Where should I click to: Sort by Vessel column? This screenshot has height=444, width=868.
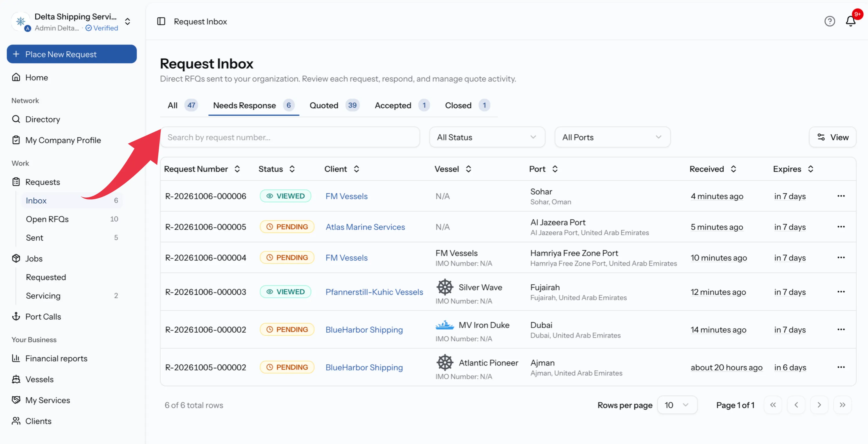click(x=453, y=169)
